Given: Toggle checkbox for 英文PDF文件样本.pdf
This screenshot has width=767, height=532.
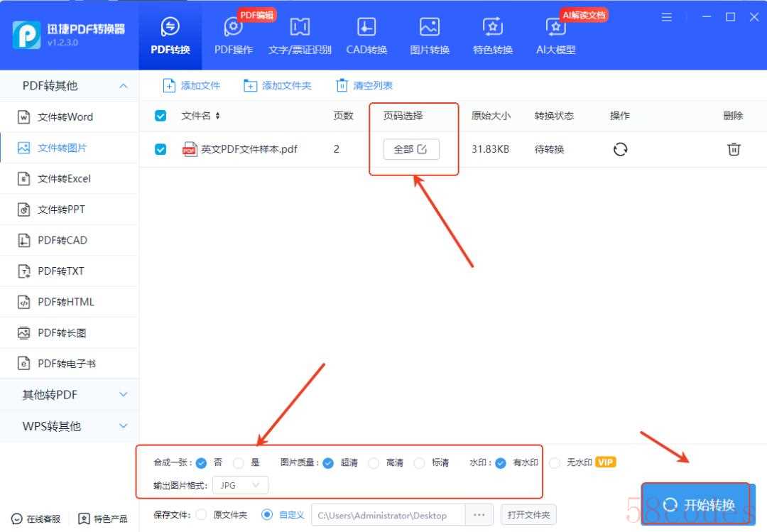Looking at the screenshot, I should coord(161,149).
